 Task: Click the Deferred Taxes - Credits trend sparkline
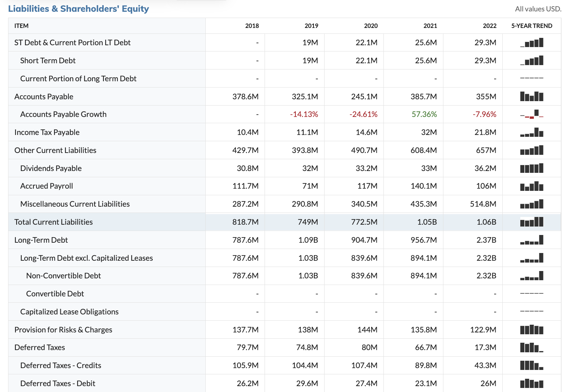tap(532, 366)
